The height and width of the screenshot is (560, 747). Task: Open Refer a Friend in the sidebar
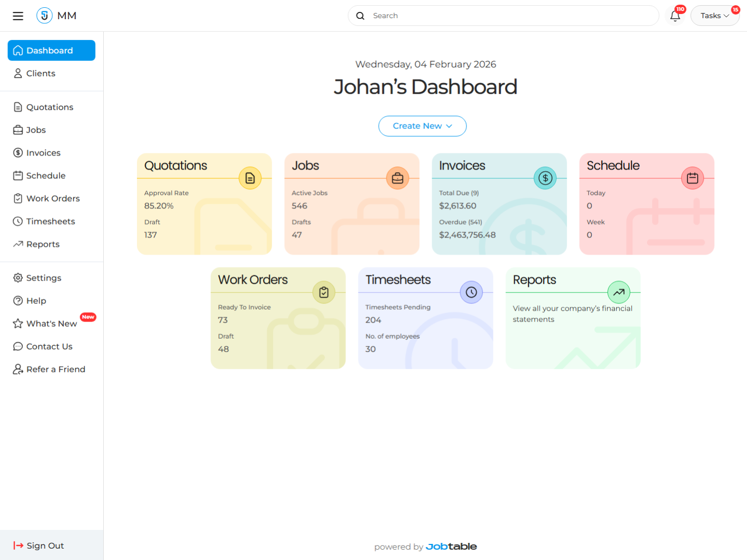pos(56,369)
